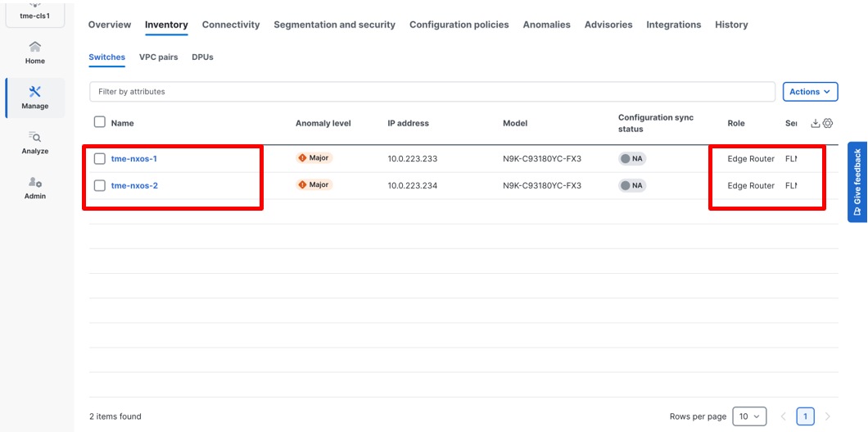Click IP address 10.0.223.234
The width and height of the screenshot is (868, 432).
pyautogui.click(x=413, y=185)
